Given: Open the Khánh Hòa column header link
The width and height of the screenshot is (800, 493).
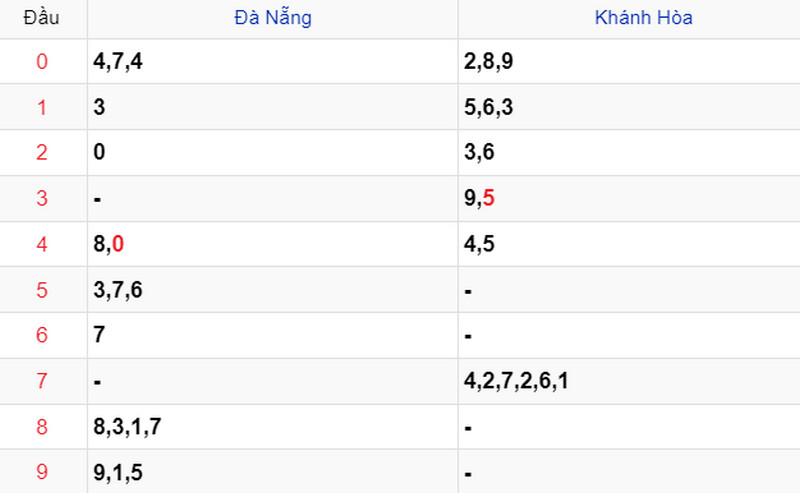Looking at the screenshot, I should tap(643, 18).
